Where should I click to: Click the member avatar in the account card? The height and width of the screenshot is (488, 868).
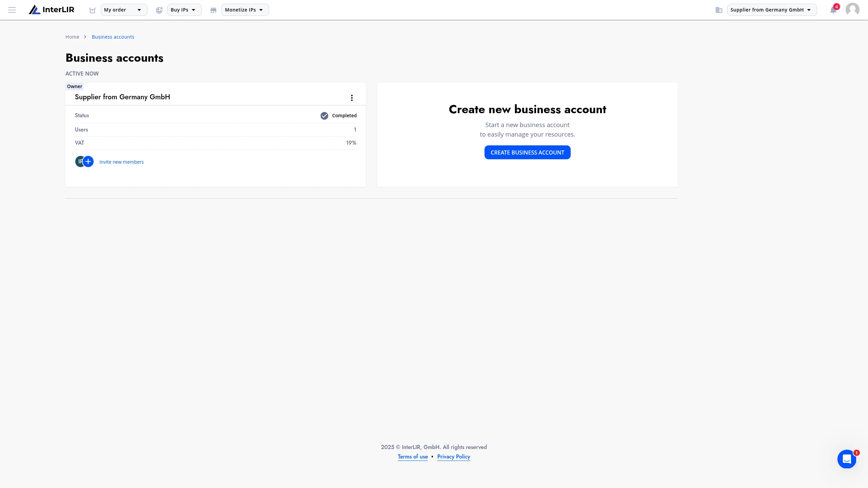point(79,162)
